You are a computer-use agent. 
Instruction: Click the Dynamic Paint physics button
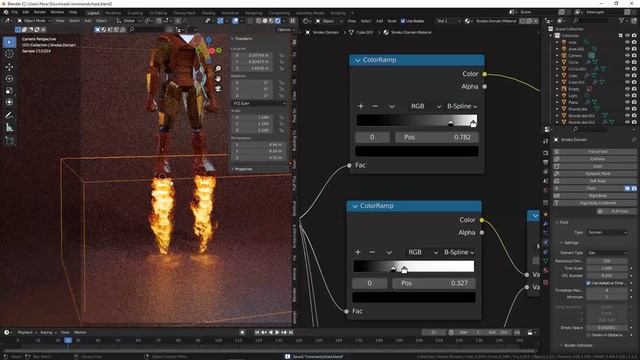tap(595, 173)
